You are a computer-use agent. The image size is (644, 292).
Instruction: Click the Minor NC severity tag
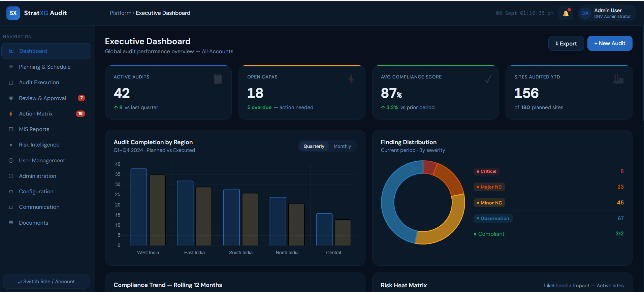click(x=489, y=203)
